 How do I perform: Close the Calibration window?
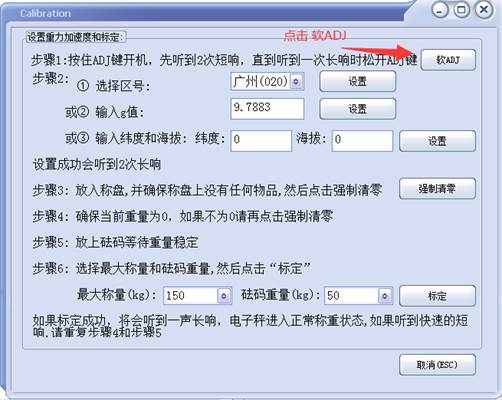[x=484, y=10]
